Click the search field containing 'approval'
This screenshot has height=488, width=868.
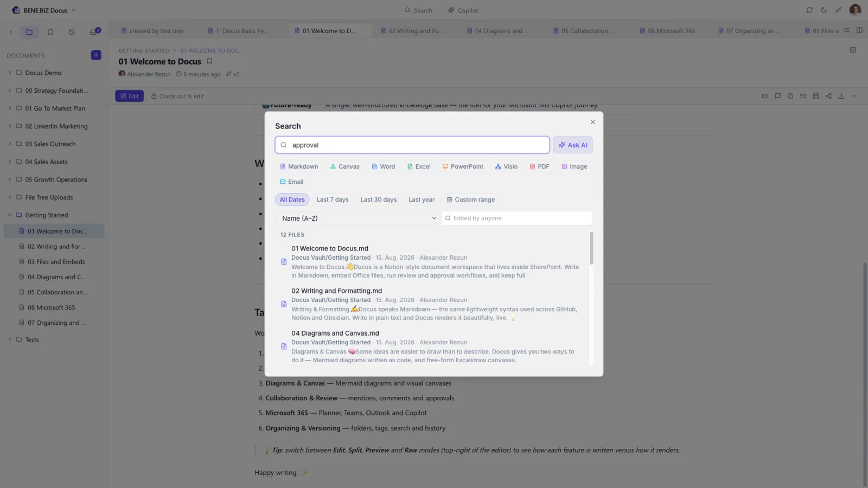(412, 145)
